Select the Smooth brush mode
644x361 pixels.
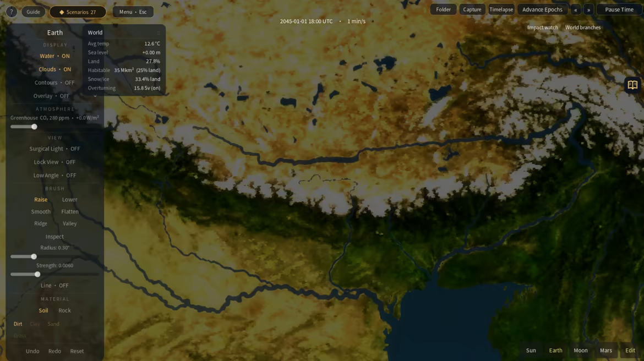click(41, 211)
